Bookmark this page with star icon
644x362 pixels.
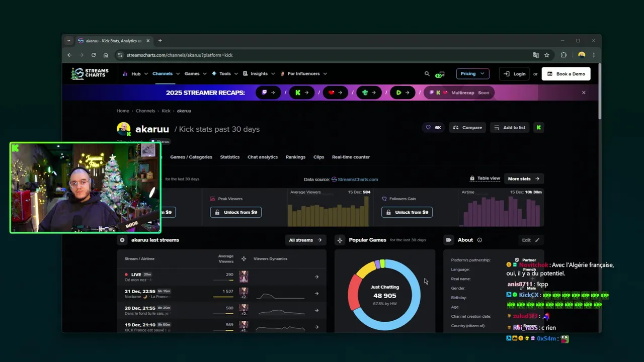tap(547, 55)
